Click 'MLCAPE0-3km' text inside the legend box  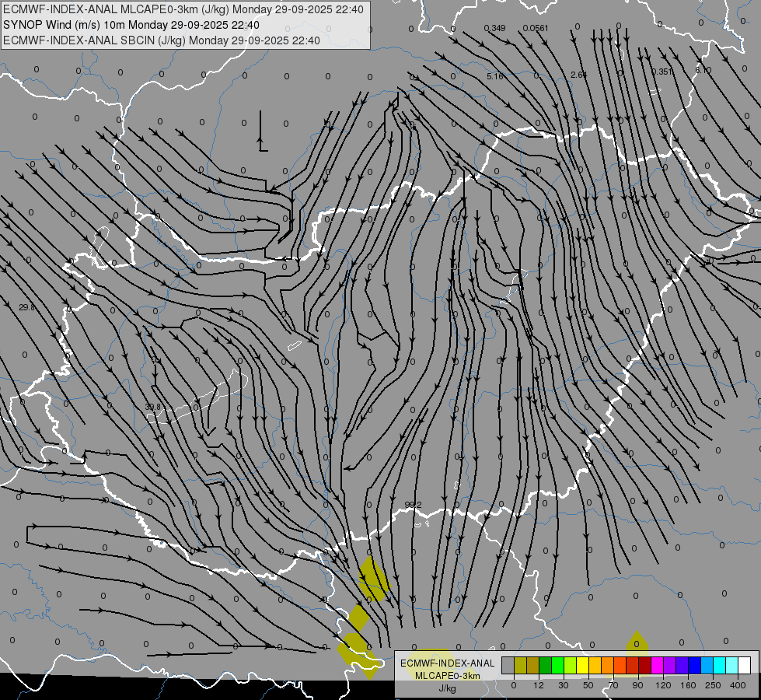[x=448, y=676]
